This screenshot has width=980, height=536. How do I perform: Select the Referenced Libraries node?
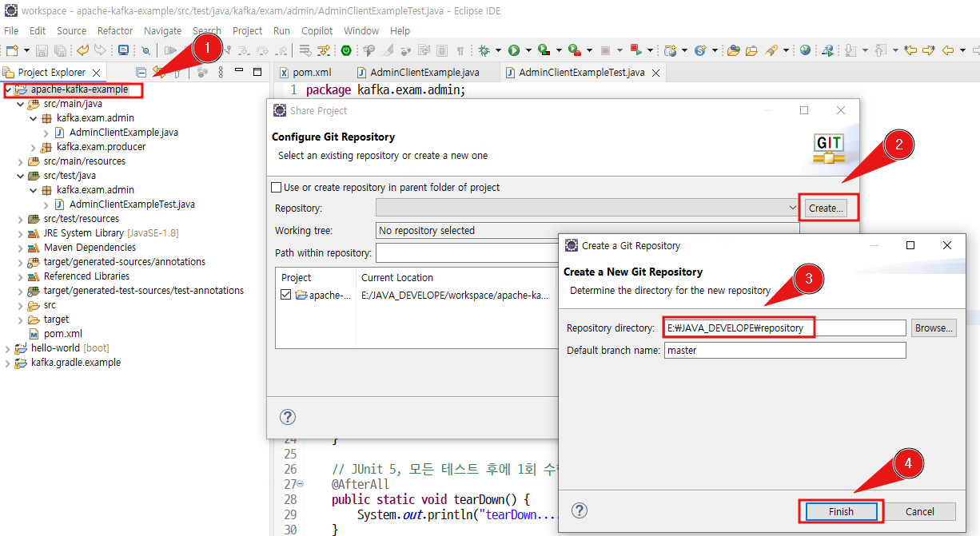pyautogui.click(x=86, y=276)
